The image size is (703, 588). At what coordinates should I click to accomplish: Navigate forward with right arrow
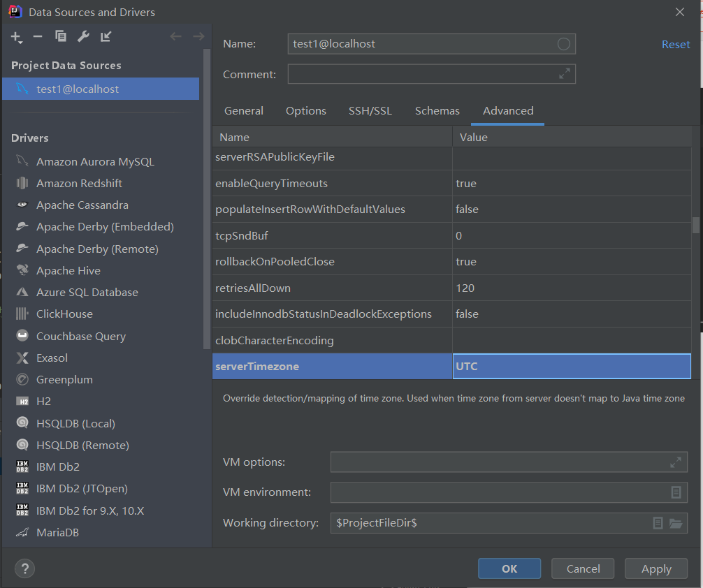tap(198, 36)
